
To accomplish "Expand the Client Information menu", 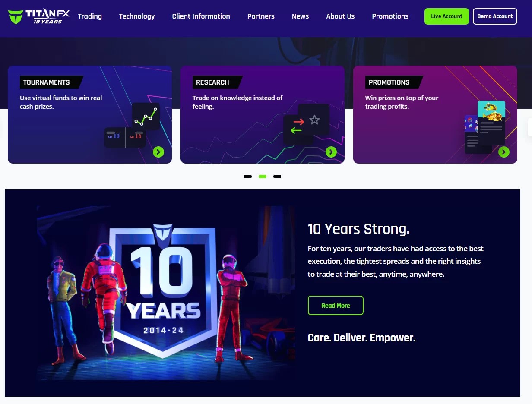I will tap(201, 16).
